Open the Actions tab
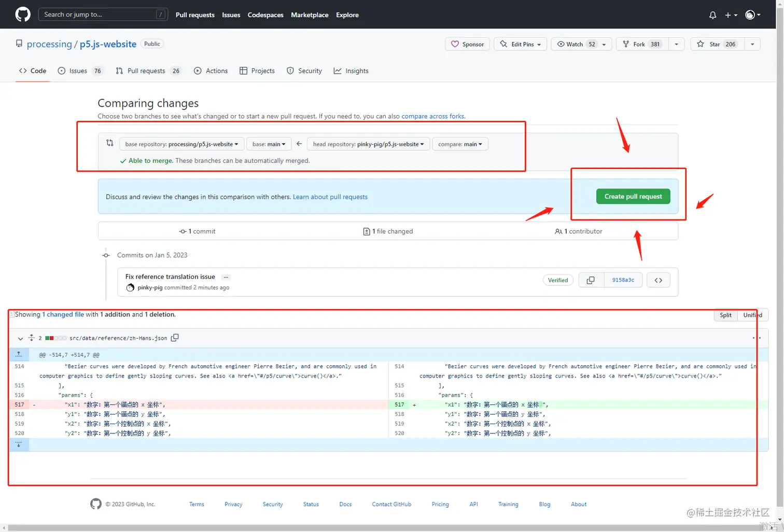Screen dimensions: 784x532 click(211, 71)
